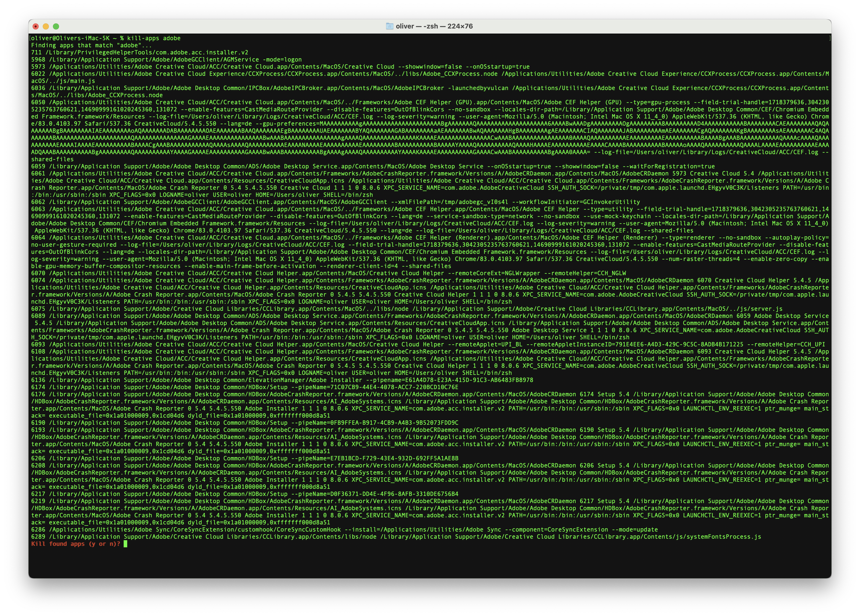Screen dimensions: 860x616
Task: Click the red "Kill found apps (y or n)?" prompt
Action: point(76,544)
